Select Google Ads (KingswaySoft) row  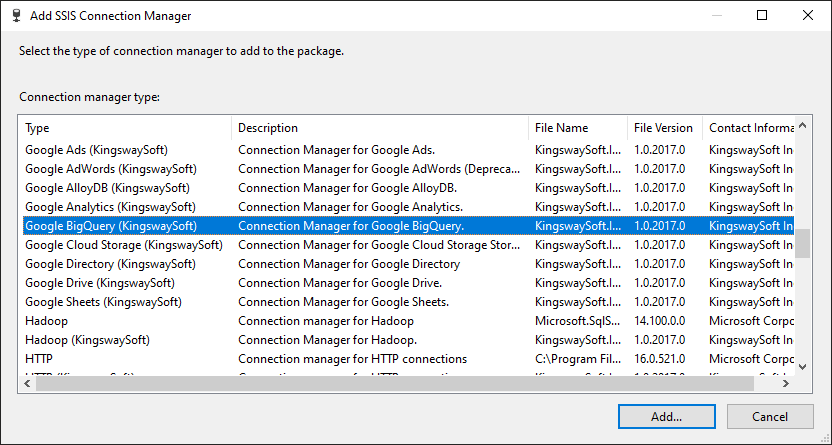click(407, 150)
